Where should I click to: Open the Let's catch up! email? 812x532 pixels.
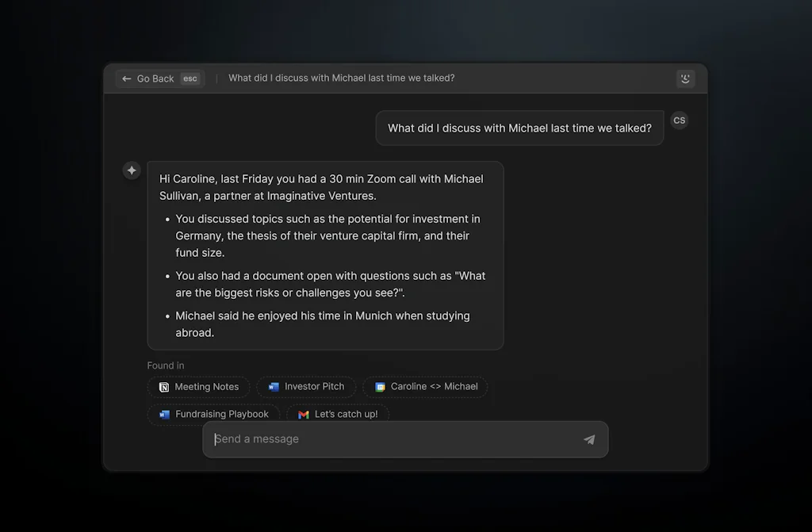pyautogui.click(x=339, y=414)
